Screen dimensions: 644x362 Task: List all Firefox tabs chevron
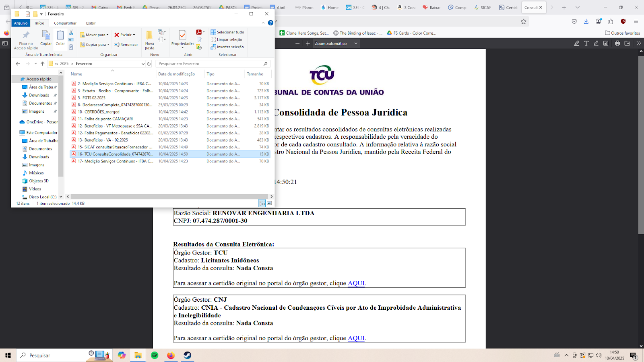578,7
